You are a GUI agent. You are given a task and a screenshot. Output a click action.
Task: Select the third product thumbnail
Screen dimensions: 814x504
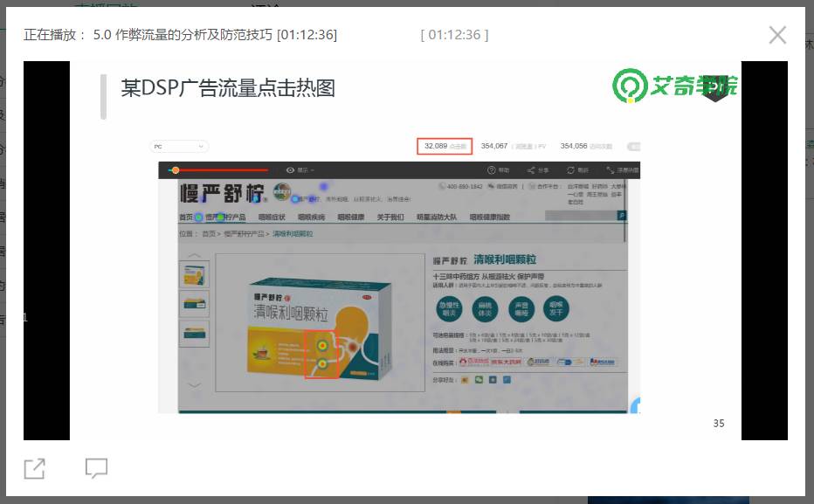194,333
